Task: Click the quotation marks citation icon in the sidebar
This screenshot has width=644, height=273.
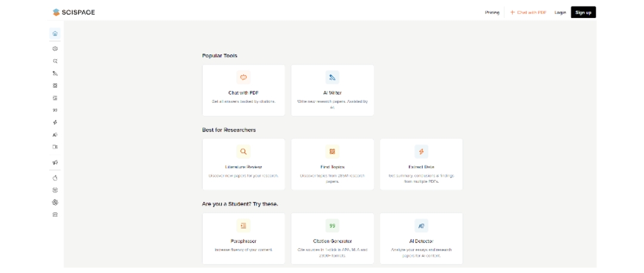Action: [55, 110]
